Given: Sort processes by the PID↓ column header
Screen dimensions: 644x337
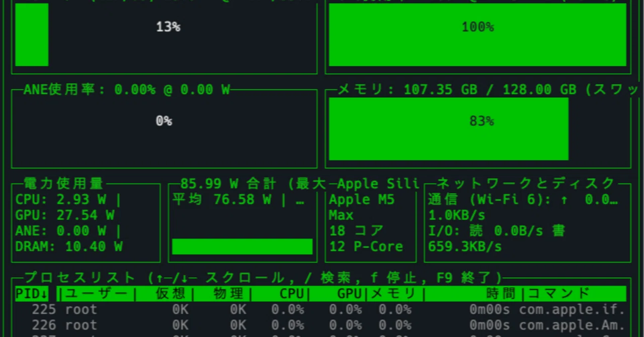Looking at the screenshot, I should click(x=32, y=294).
